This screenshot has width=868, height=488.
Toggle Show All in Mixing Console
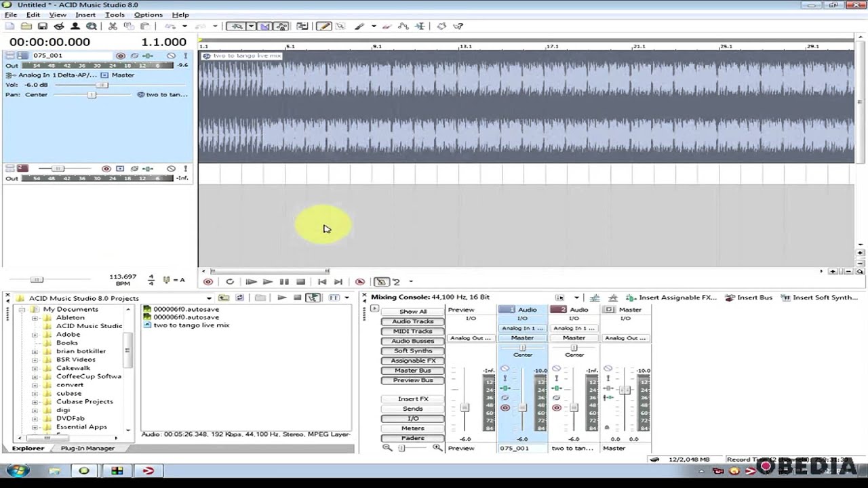point(412,312)
